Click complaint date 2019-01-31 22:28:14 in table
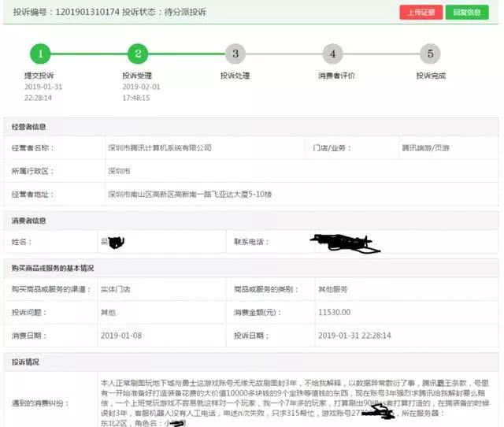Image resolution: width=504 pixels, height=427 pixels. pyautogui.click(x=354, y=336)
